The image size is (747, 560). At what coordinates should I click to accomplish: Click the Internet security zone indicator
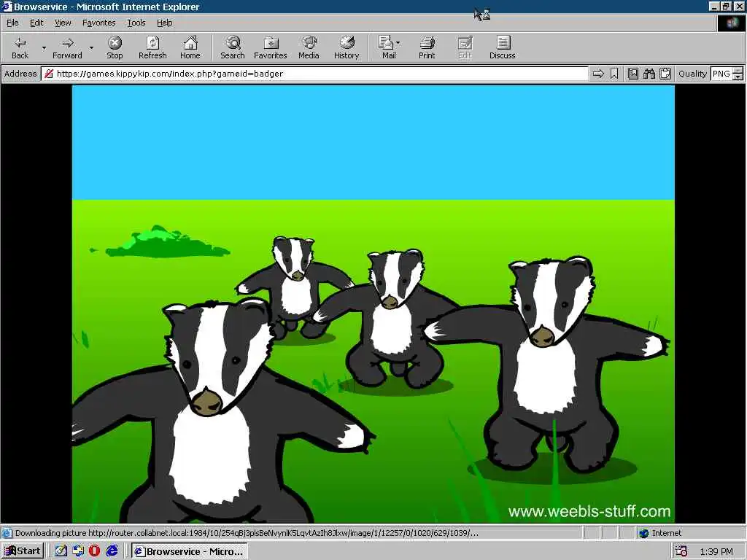[660, 533]
